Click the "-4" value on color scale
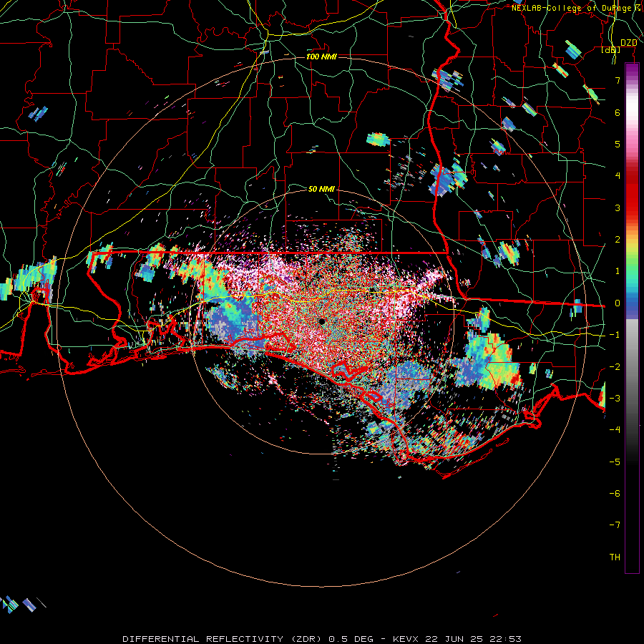Viewport: 644px width, 644px height. point(615,430)
